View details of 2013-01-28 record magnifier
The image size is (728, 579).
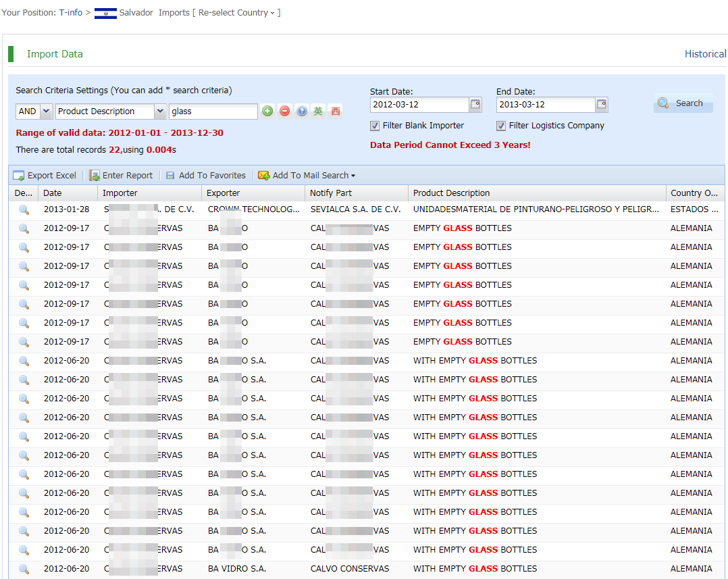(24, 209)
